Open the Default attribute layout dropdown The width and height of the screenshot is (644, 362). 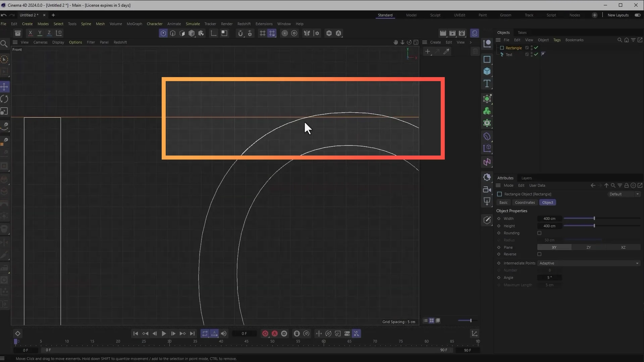(x=624, y=194)
